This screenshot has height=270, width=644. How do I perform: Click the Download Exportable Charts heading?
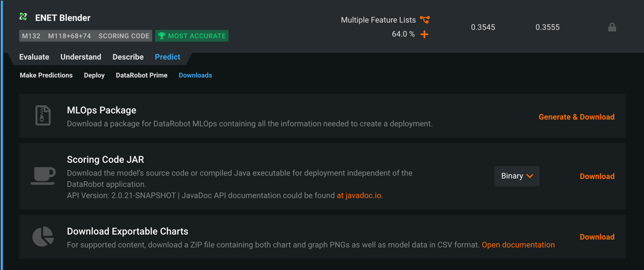[x=127, y=231]
